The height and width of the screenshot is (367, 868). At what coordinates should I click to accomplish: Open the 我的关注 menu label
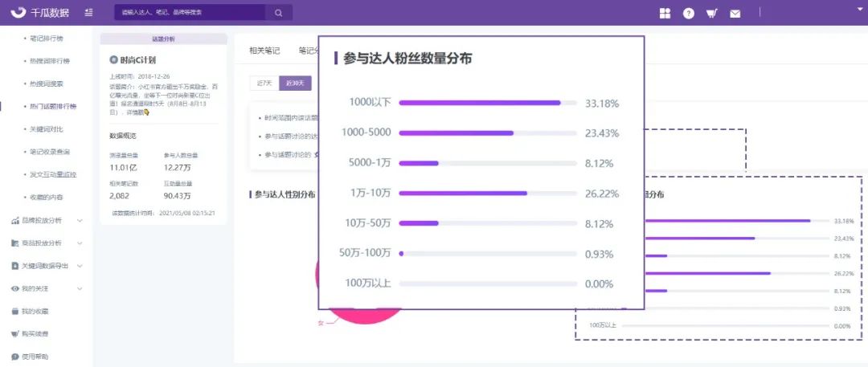click(x=35, y=289)
